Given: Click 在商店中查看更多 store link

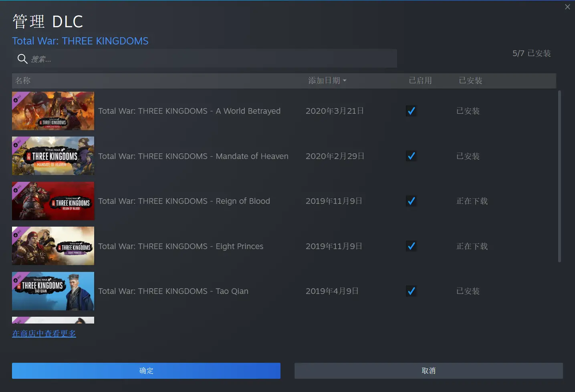Looking at the screenshot, I should pyautogui.click(x=44, y=334).
